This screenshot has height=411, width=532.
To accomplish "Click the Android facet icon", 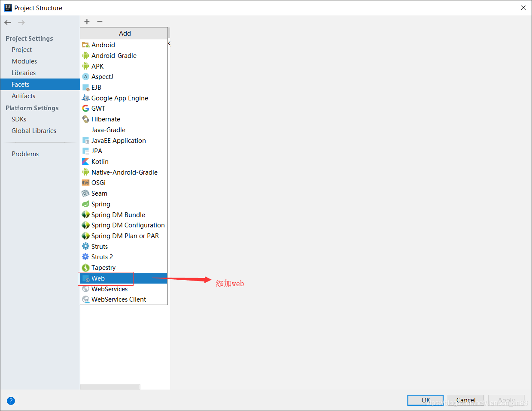I will click(x=85, y=45).
